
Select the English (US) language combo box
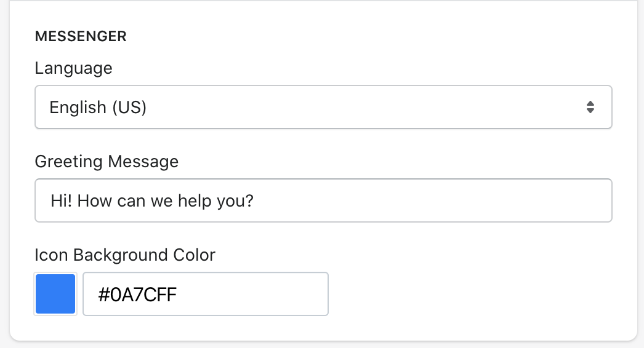point(323,107)
